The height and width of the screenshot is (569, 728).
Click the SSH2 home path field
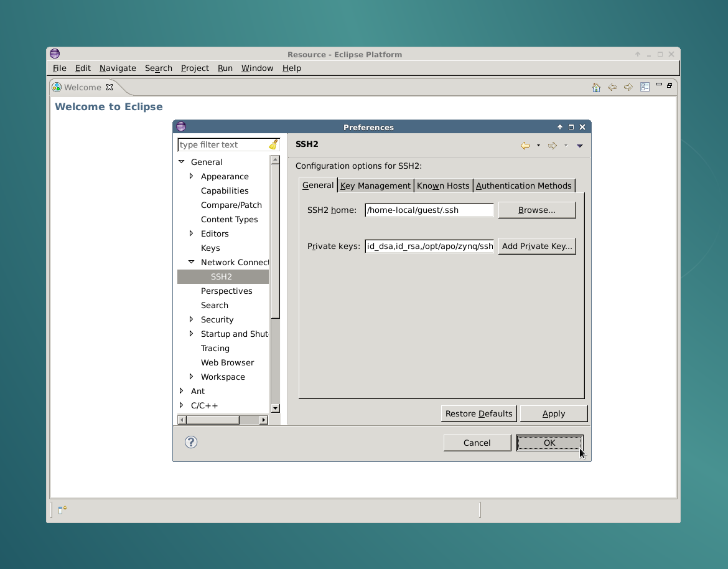coord(429,210)
